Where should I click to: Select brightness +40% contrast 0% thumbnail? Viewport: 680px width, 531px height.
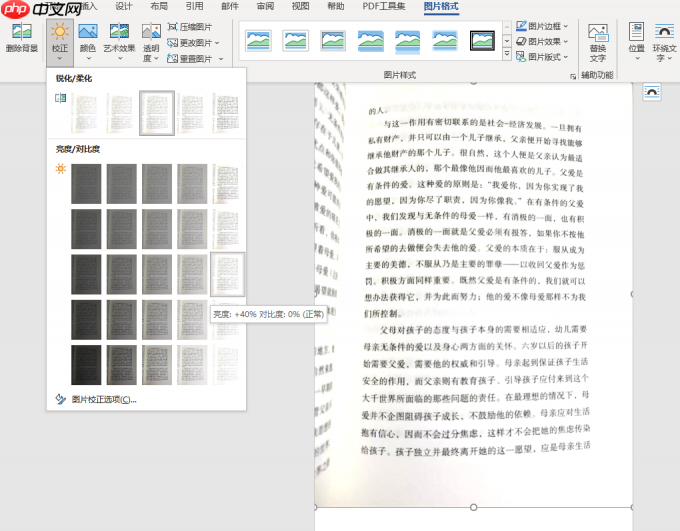227,274
